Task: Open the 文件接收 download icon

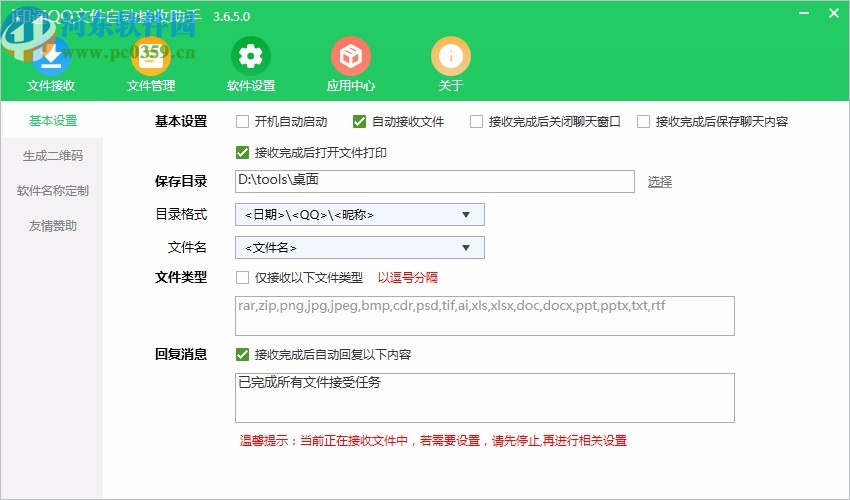Action: coord(51,56)
